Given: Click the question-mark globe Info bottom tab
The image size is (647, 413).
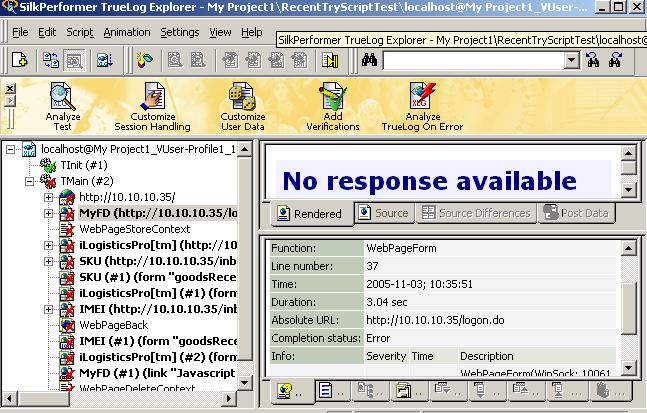Looking at the screenshot, I should 291,391.
